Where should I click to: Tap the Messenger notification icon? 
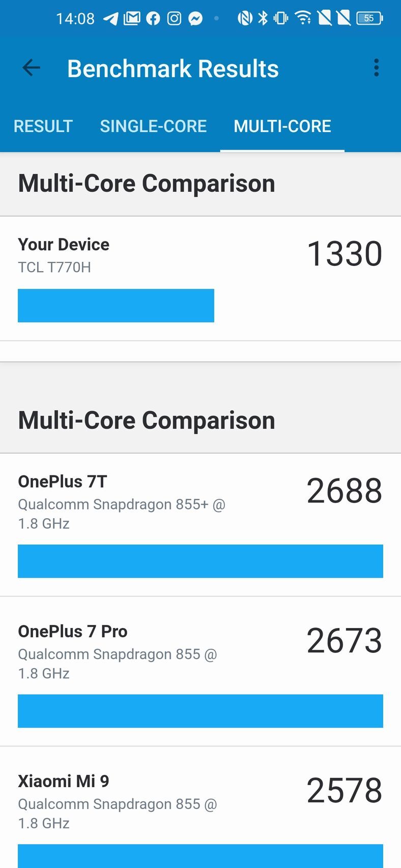(195, 19)
